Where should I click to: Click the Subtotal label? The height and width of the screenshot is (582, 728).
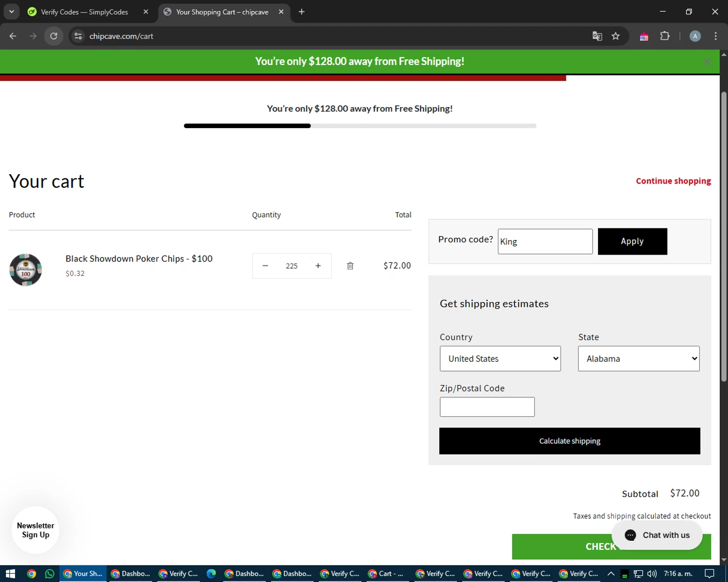[x=640, y=494]
